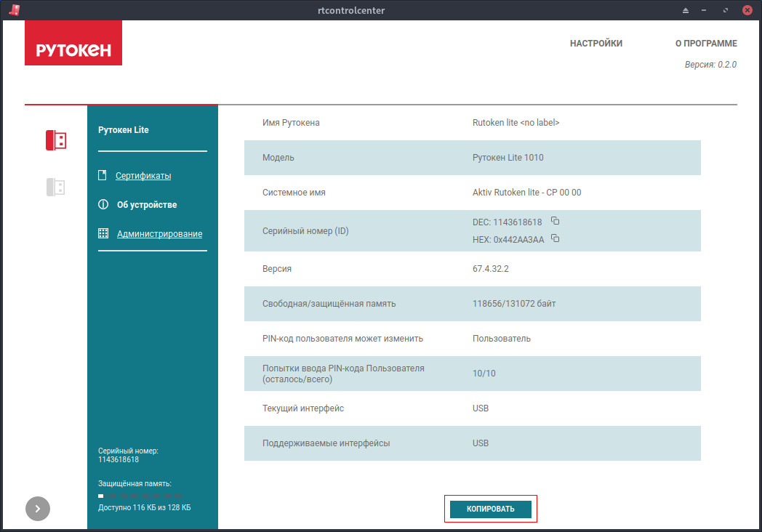Click the КОПИРОВАТЬ button

pos(490,509)
